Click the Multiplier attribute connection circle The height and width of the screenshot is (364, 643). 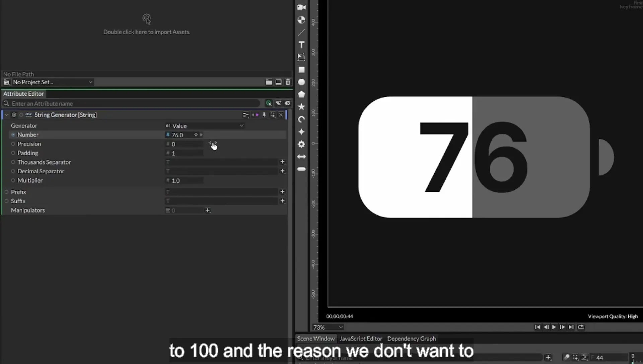click(x=13, y=180)
